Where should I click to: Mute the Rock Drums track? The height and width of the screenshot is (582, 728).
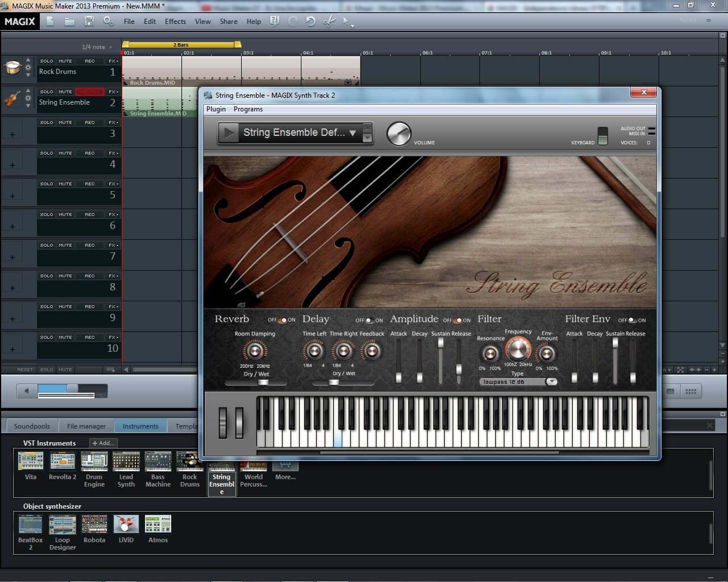point(65,61)
